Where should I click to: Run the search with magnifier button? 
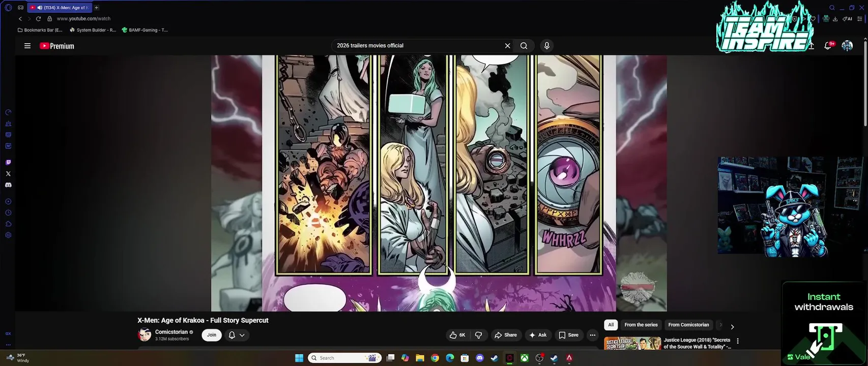(x=524, y=46)
